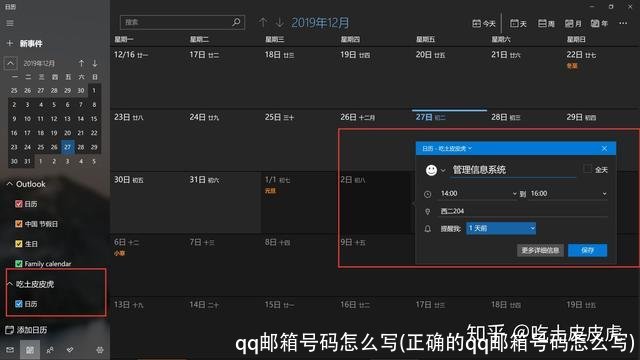Select the 31日 day cell
This screenshot has height=360, width=640.
coord(223,202)
